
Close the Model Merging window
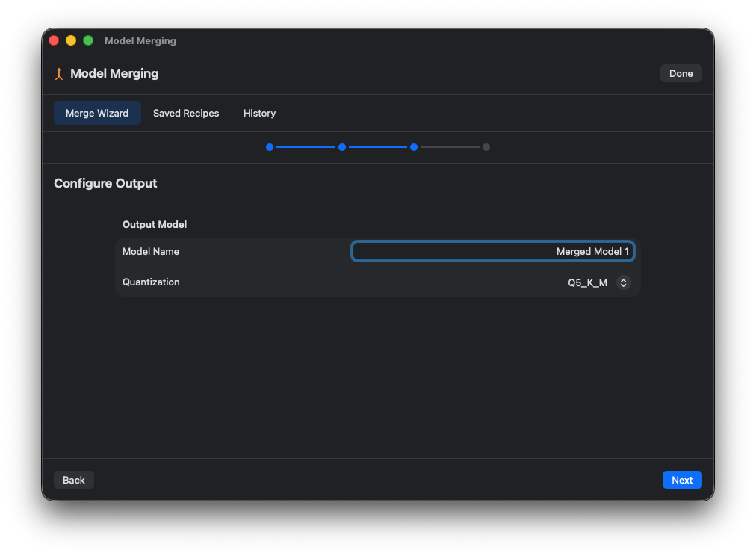(54, 40)
